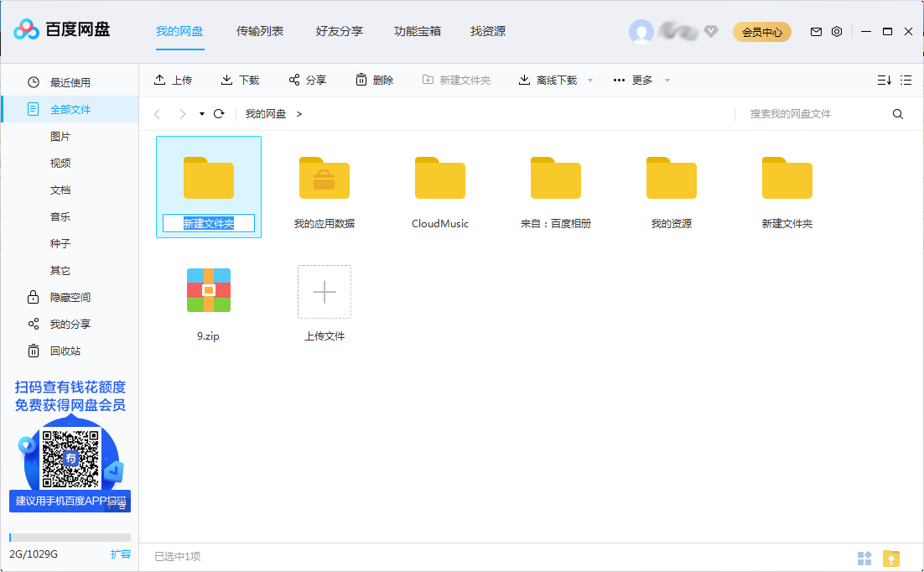Click the sort order icon

pyautogui.click(x=883, y=80)
